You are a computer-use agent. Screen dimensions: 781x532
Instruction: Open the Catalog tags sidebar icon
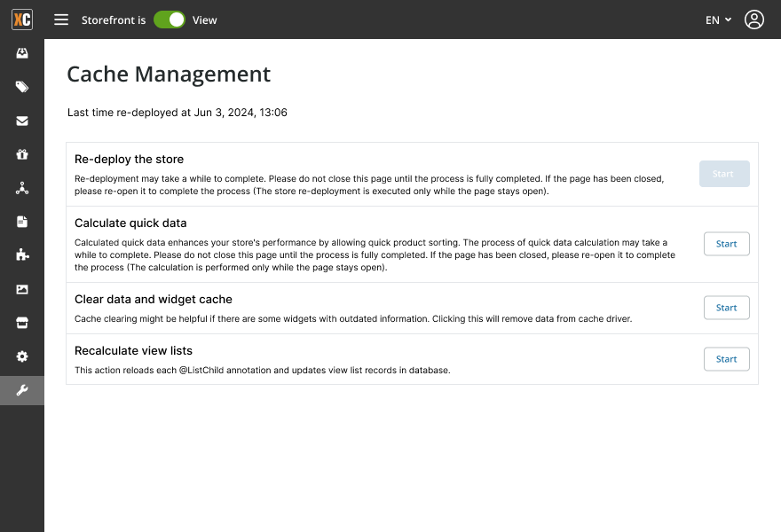[x=22, y=87]
